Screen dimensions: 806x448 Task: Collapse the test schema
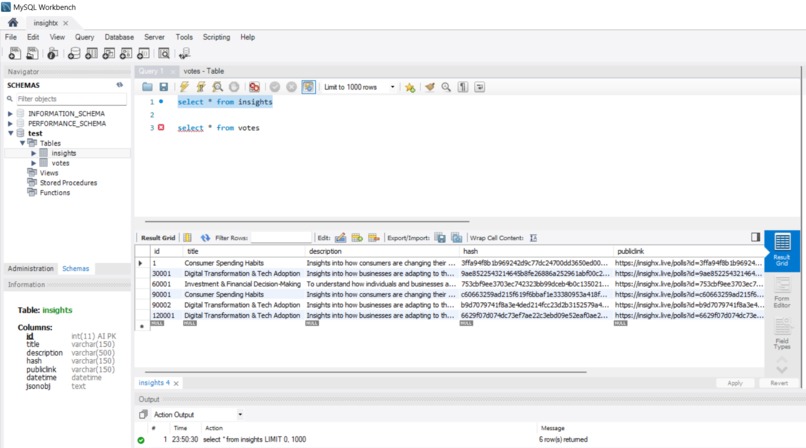coord(10,133)
